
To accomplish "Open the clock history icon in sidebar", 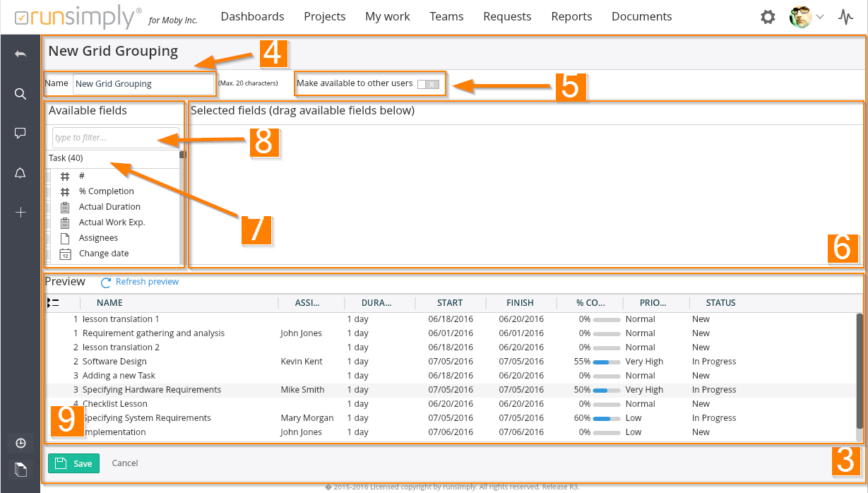I will [20, 443].
